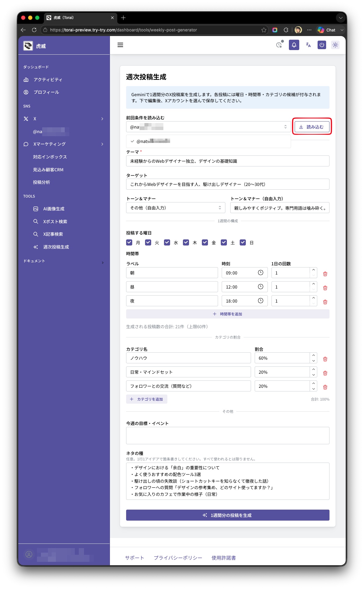Open the browser profile avatar
This screenshot has height=589, width=364.
pyautogui.click(x=298, y=30)
